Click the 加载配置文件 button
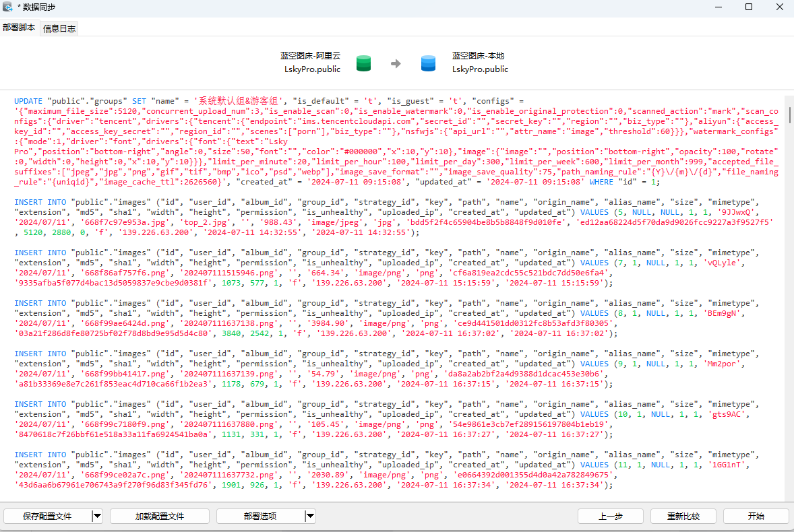Image resolution: width=794 pixels, height=532 pixels. pyautogui.click(x=160, y=517)
